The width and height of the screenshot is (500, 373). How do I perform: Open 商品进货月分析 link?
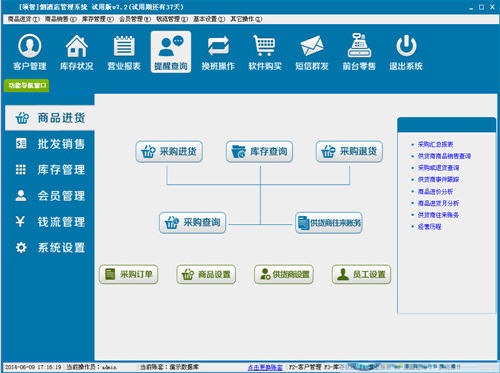[438, 203]
